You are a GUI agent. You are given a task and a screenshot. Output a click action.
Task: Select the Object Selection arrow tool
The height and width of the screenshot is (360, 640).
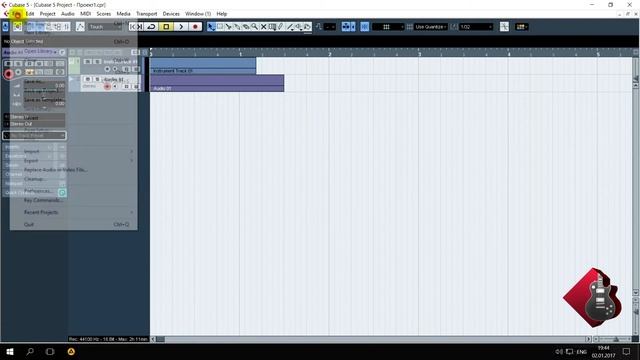point(211,27)
